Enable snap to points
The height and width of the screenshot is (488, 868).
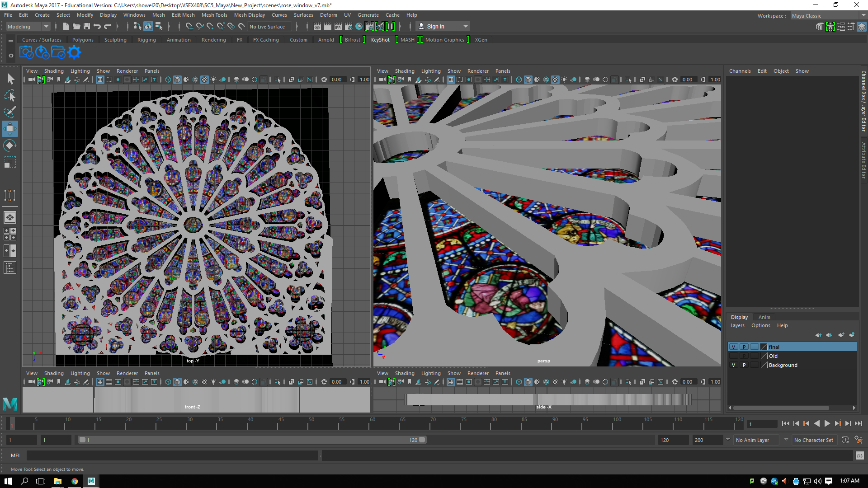[210, 26]
